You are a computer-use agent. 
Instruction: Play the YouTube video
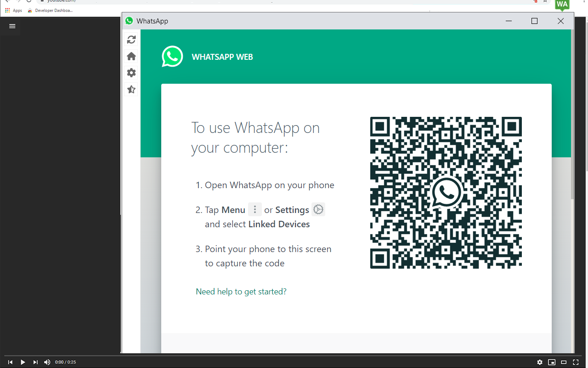click(x=23, y=362)
